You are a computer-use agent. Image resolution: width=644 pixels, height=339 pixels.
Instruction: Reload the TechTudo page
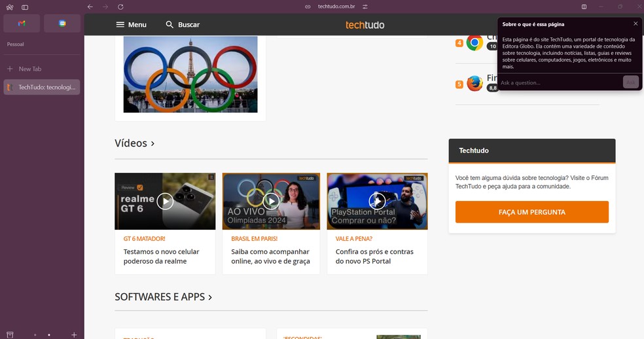coord(120,7)
